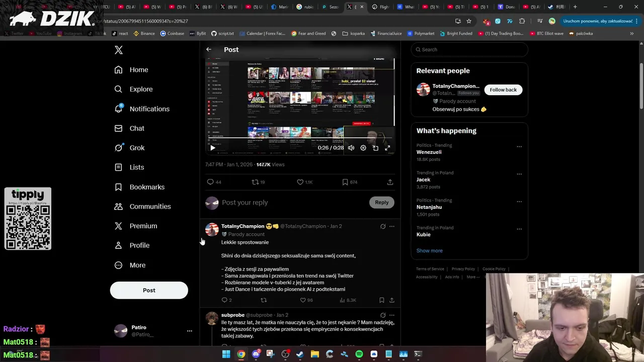This screenshot has height=362, width=644.
Task: Share TotalnyChampion's reply
Action: 392,300
